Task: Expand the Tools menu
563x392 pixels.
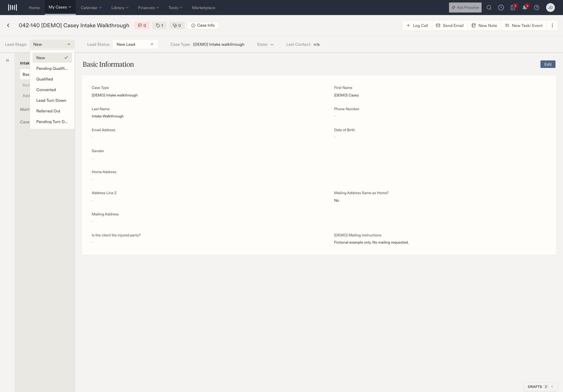Action: click(175, 8)
